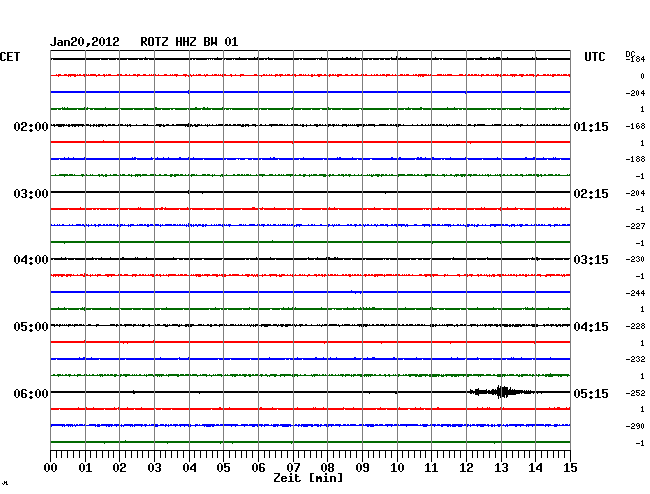This screenshot has height=494, width=650.
Task: Select the DC offset value -232
Action: point(635,359)
